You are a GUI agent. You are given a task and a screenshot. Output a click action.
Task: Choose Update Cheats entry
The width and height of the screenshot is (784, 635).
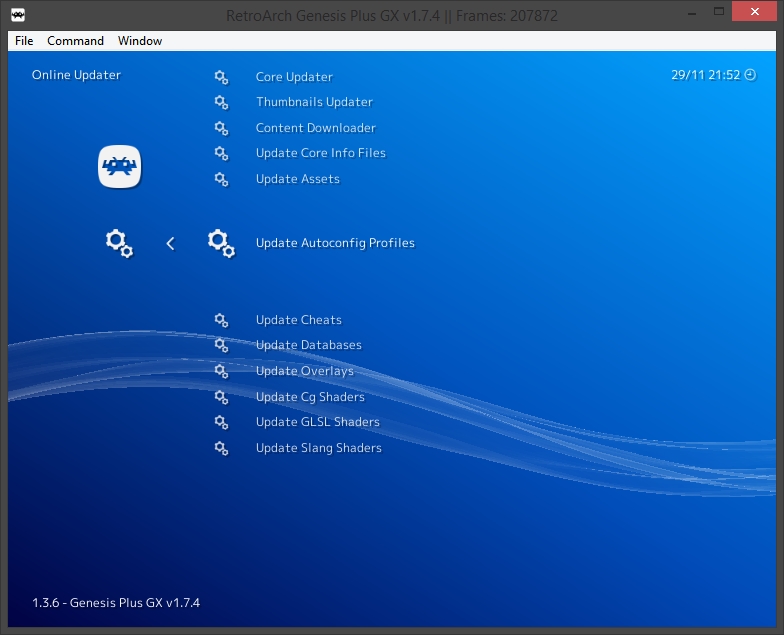(298, 320)
